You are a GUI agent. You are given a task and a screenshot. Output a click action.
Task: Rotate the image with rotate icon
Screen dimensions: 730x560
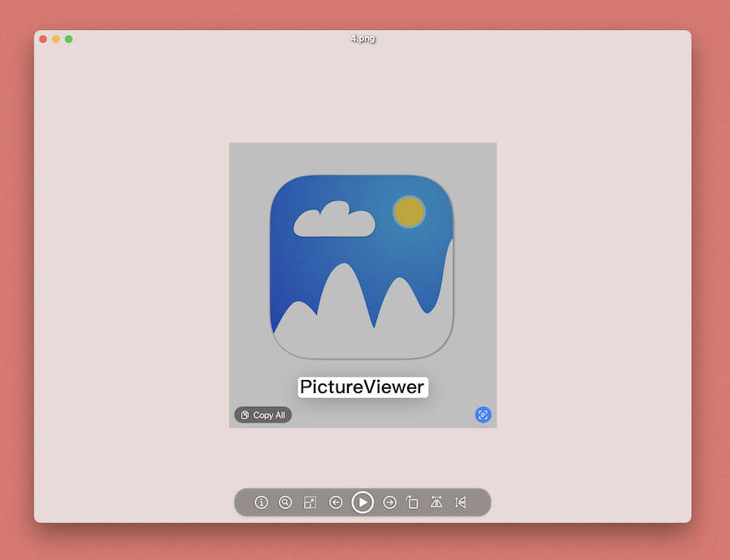pos(412,502)
